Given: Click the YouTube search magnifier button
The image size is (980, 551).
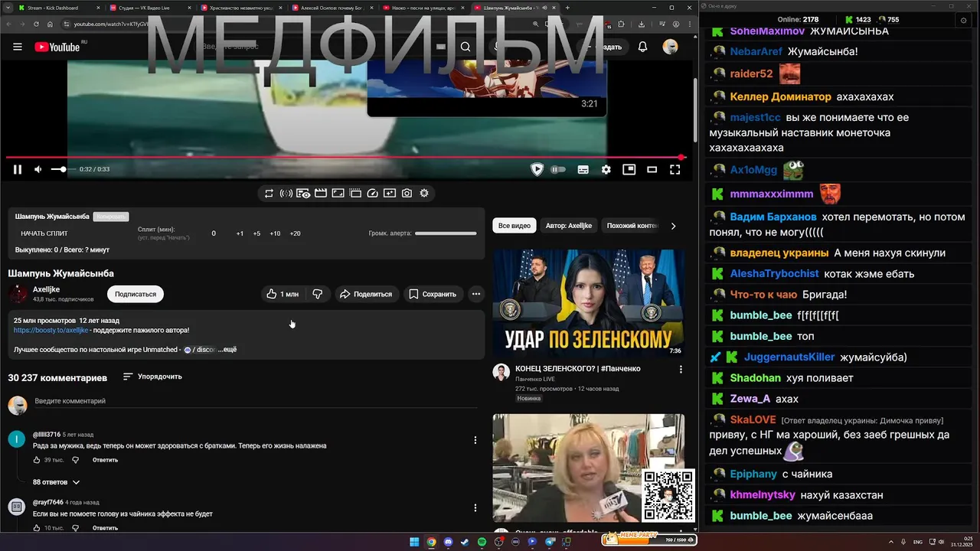Looking at the screenshot, I should click(x=465, y=47).
